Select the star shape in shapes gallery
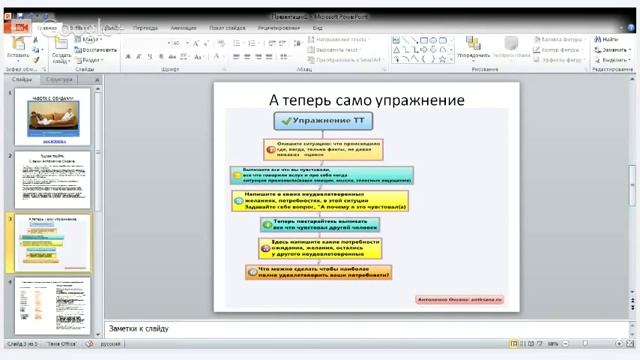Screen dimensions: 640x360 [442, 60]
